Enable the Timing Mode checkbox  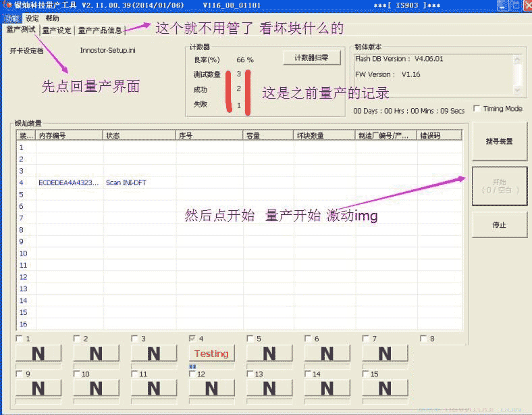tap(477, 108)
